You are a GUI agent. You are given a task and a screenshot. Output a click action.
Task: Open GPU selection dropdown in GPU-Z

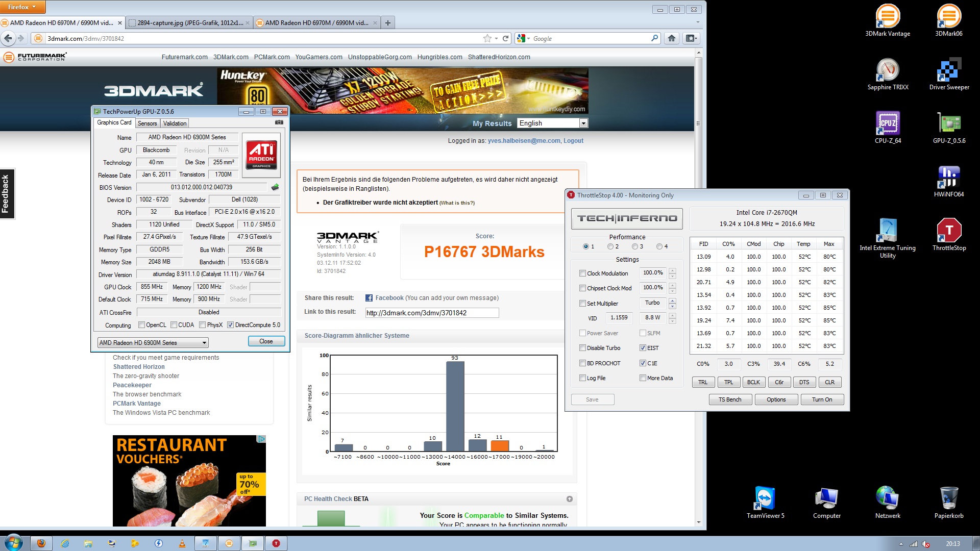pos(153,343)
